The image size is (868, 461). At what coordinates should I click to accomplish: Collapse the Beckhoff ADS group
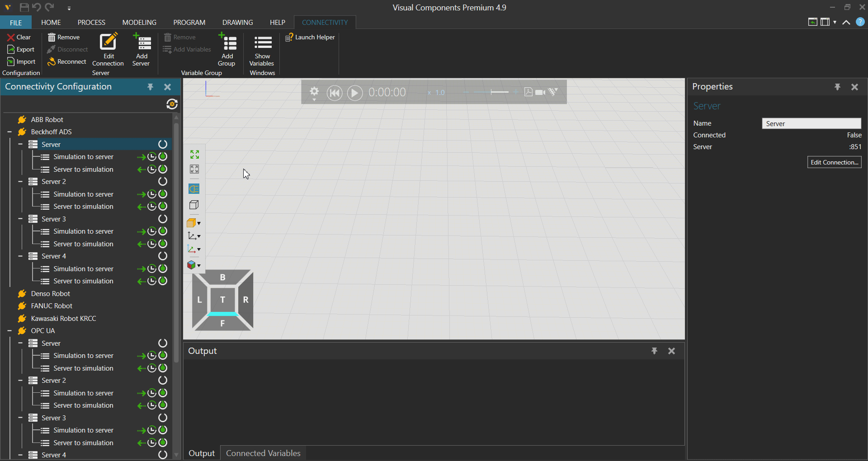pos(9,132)
